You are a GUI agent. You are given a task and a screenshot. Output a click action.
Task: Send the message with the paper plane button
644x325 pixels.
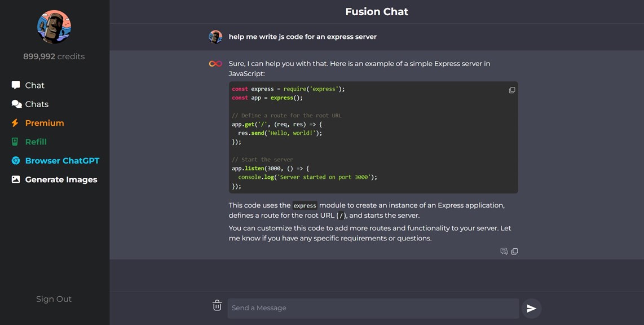tap(531, 308)
